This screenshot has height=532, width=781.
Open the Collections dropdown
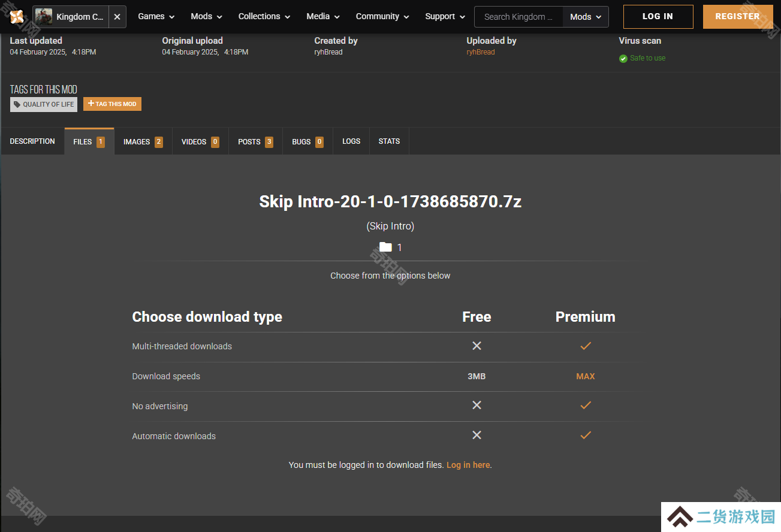coord(264,17)
